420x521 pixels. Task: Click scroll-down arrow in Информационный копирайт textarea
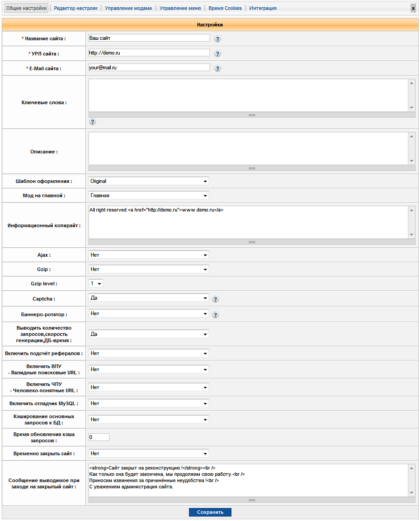pos(412,235)
